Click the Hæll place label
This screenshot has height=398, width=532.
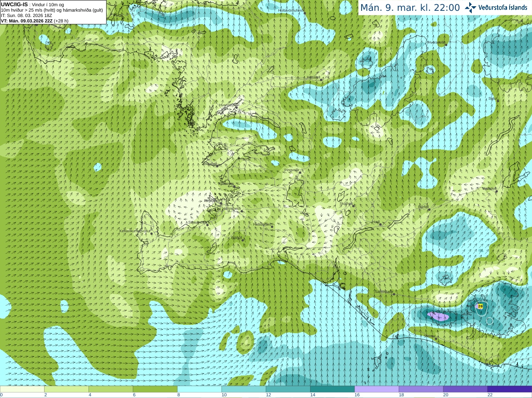coord(376,222)
